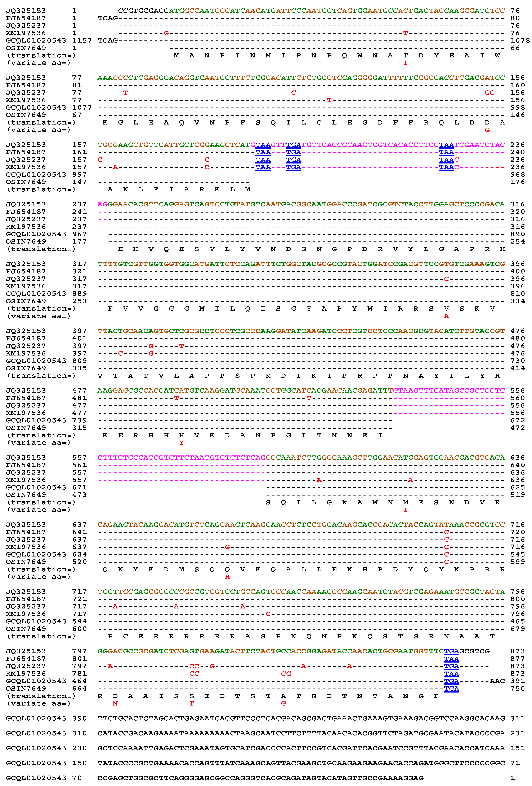Click the OSIN7649 end number 679
532x786 pixels.
tap(518, 629)
